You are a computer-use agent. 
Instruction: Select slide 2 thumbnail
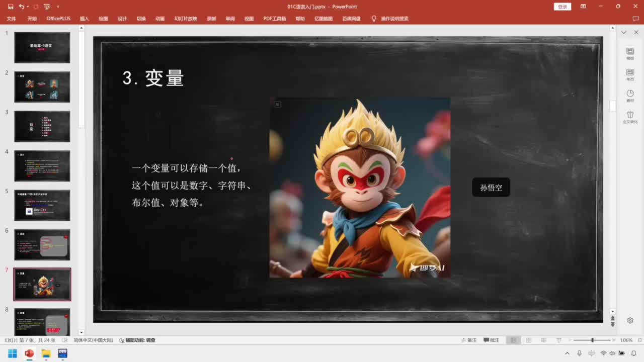point(42,87)
